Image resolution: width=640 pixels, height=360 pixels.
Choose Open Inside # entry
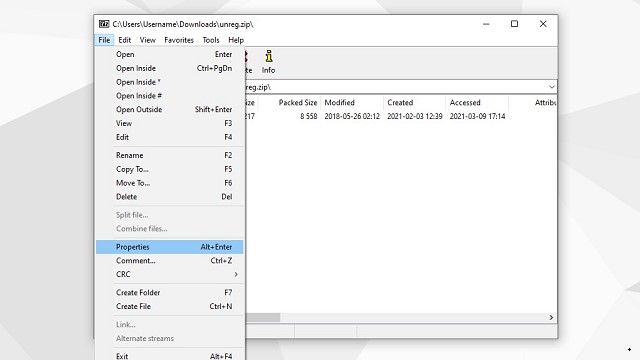pyautogui.click(x=169, y=96)
